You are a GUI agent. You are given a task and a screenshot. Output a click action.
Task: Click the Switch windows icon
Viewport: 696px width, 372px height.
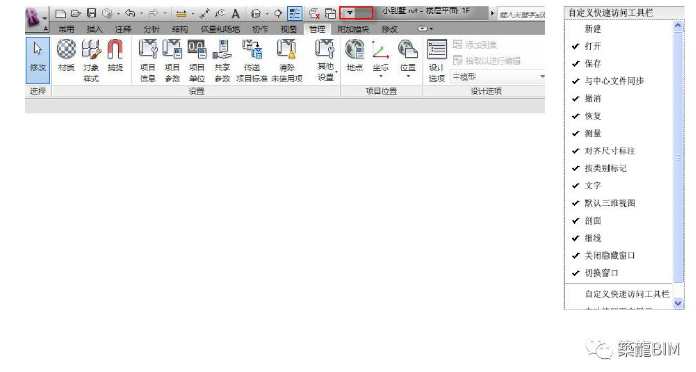pos(330,14)
